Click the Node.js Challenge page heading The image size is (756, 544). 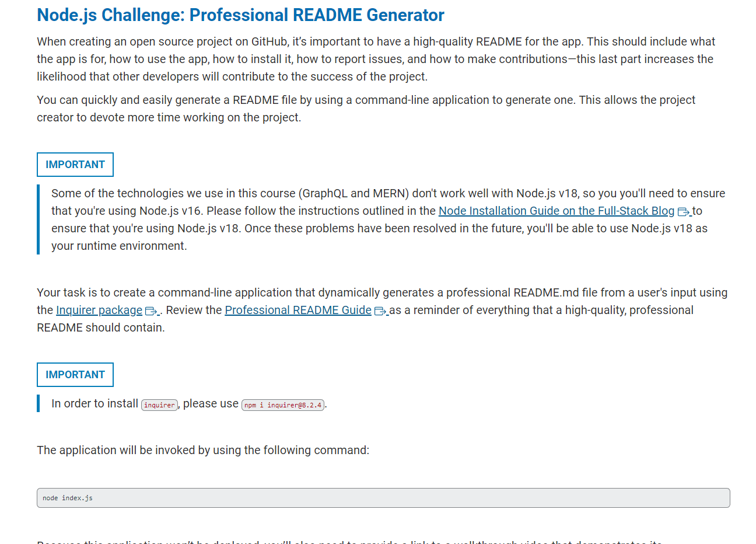pyautogui.click(x=240, y=15)
